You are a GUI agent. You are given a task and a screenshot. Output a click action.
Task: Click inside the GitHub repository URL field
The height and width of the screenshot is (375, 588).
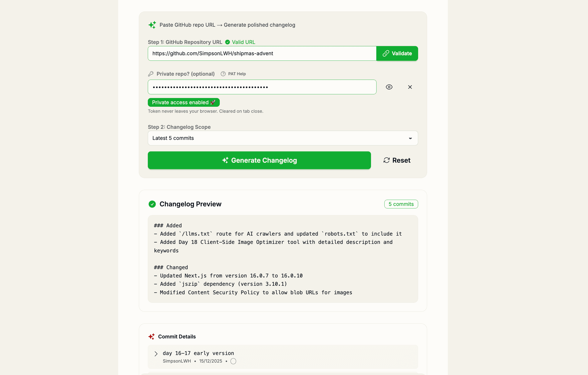[262, 53]
